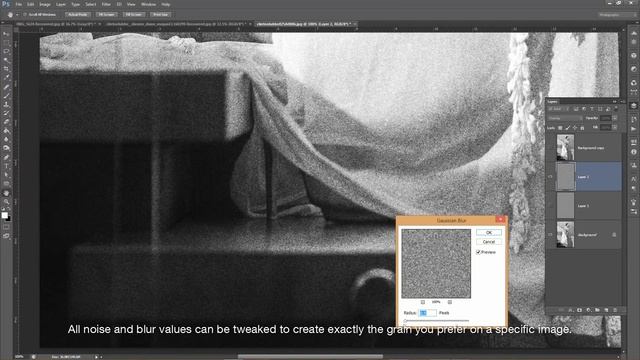640x360 pixels.
Task: Create a new adjustment layer
Action: pyautogui.click(x=588, y=310)
